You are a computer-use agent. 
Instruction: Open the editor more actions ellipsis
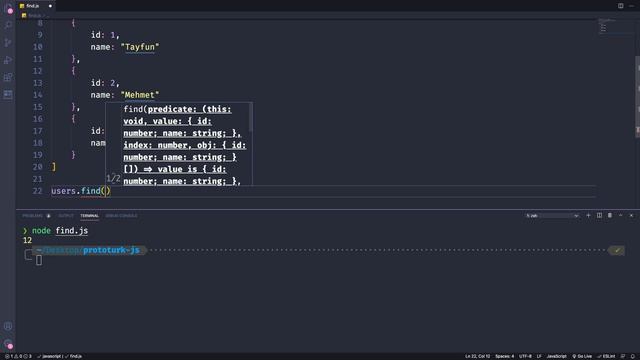tap(631, 6)
